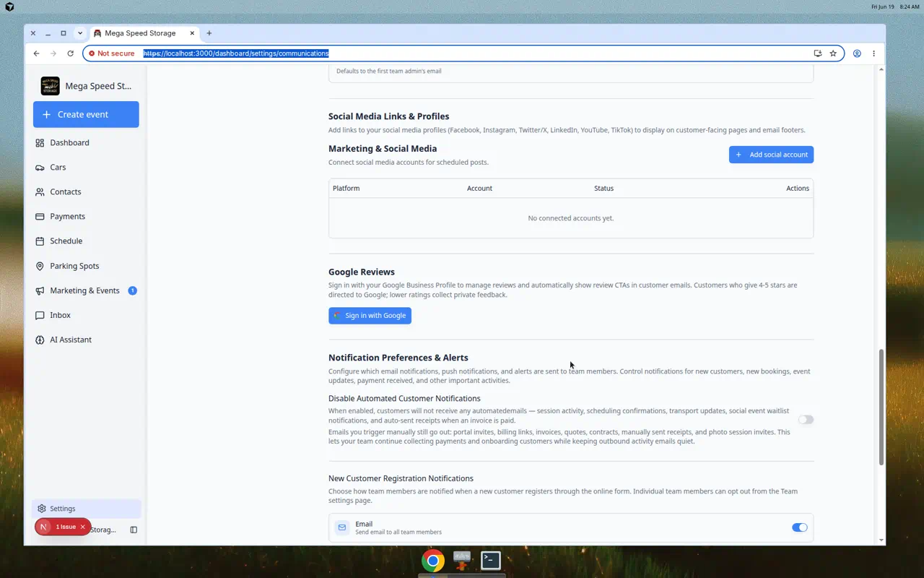Open Marketing & Events section

click(86, 290)
